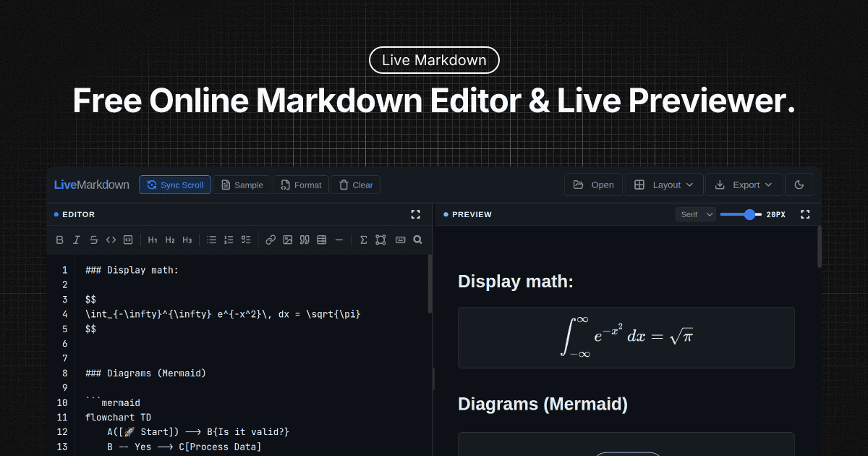Open the Export dropdown
This screenshot has height=456, width=868.
pyautogui.click(x=744, y=185)
